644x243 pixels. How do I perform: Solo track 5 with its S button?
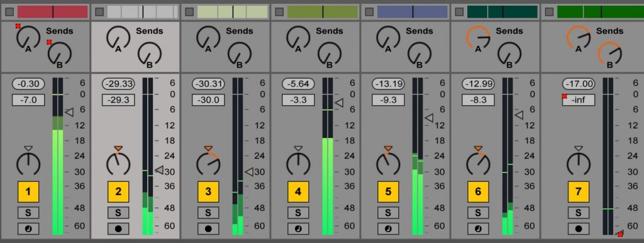coord(388,213)
